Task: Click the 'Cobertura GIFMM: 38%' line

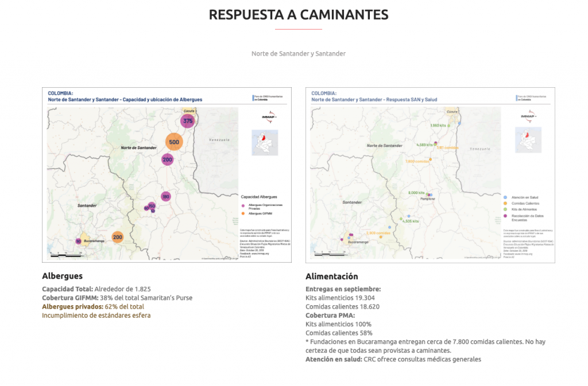Action: coord(117,298)
